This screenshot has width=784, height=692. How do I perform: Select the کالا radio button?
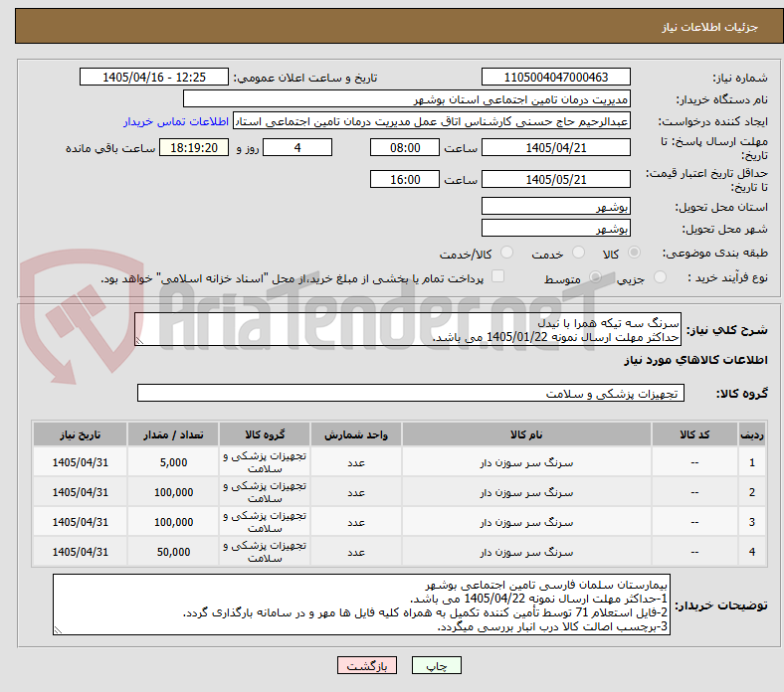pyautogui.click(x=634, y=253)
